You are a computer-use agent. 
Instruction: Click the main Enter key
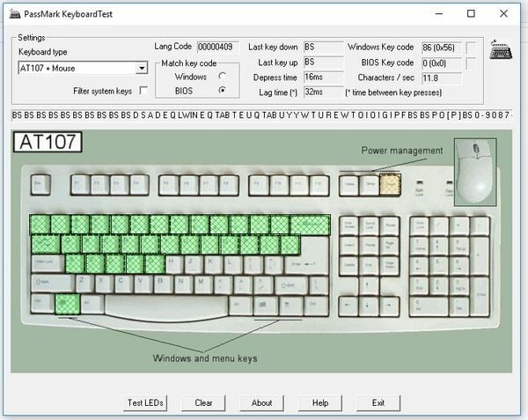[306, 264]
